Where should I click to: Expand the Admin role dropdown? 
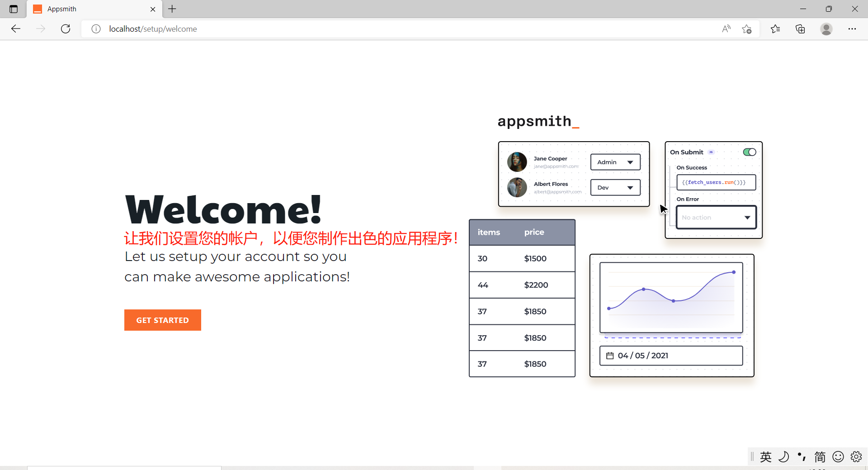pyautogui.click(x=615, y=162)
